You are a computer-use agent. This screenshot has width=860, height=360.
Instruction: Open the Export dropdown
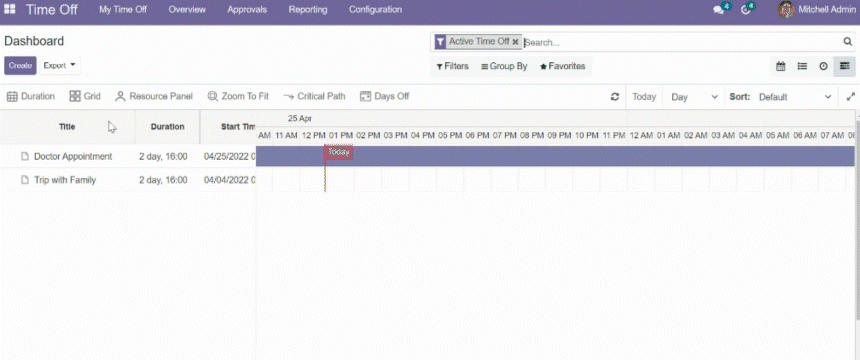click(x=60, y=65)
